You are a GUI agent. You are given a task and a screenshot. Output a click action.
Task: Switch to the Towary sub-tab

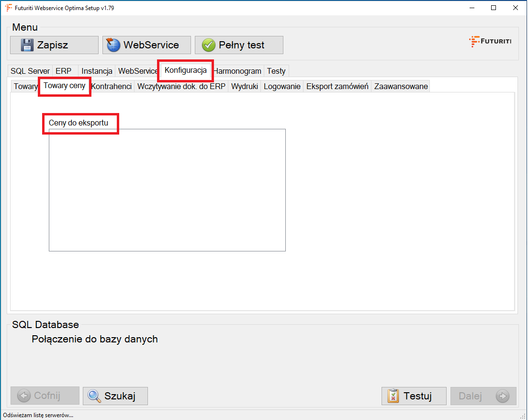[25, 87]
